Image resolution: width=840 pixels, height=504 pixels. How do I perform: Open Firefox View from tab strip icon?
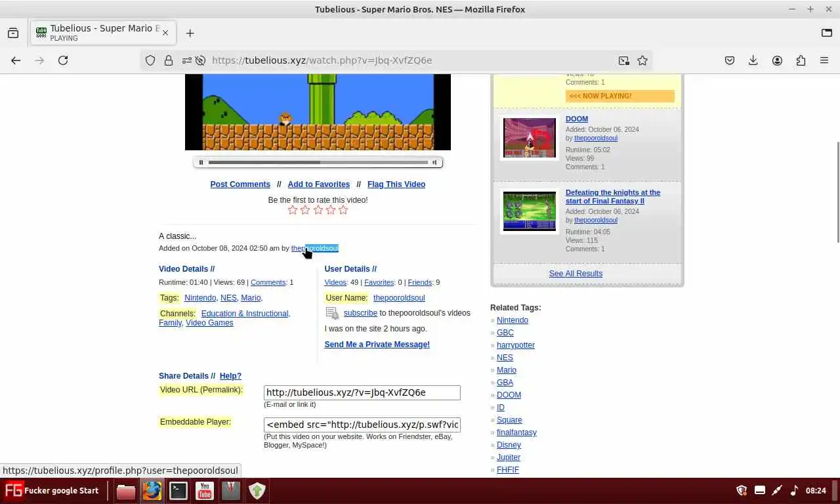click(x=13, y=33)
